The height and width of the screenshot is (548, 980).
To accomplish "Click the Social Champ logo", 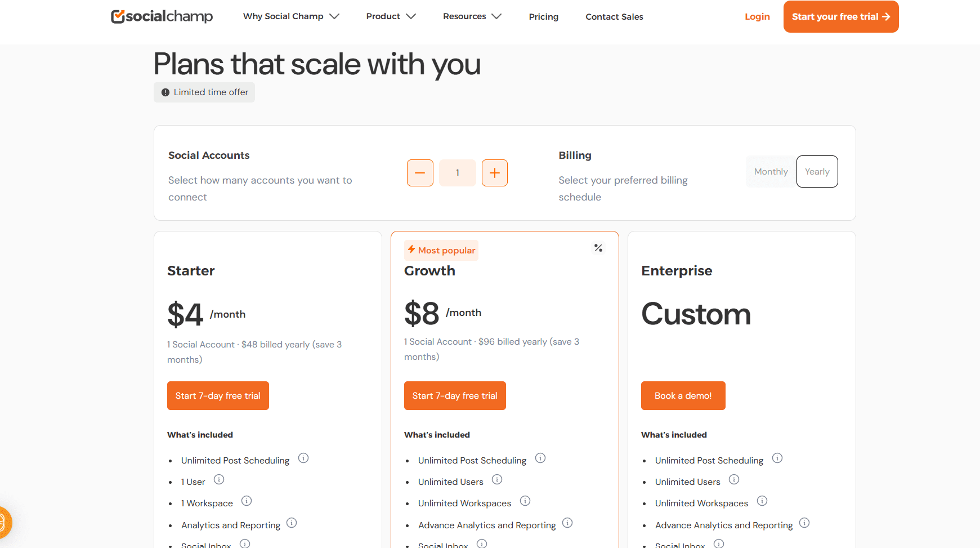I will [x=162, y=16].
